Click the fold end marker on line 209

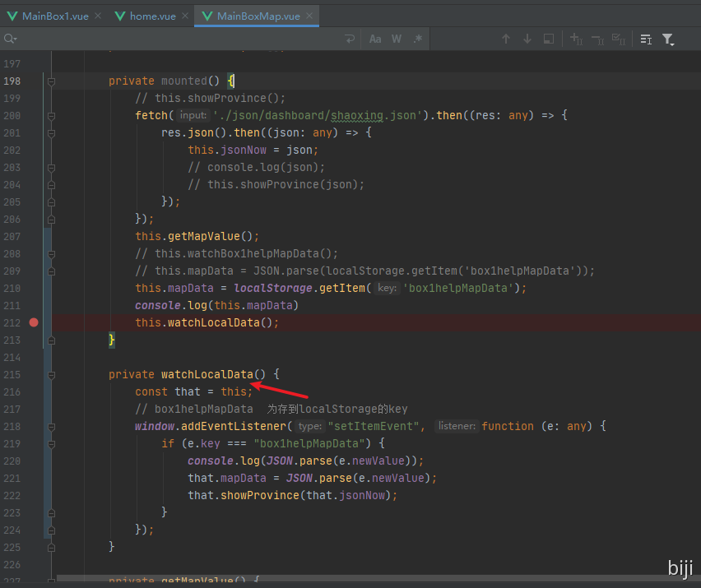pyautogui.click(x=51, y=271)
